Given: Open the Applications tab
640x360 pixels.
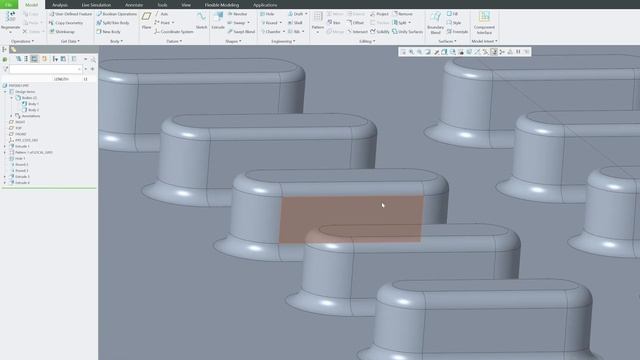Looking at the screenshot, I should click(x=265, y=5).
